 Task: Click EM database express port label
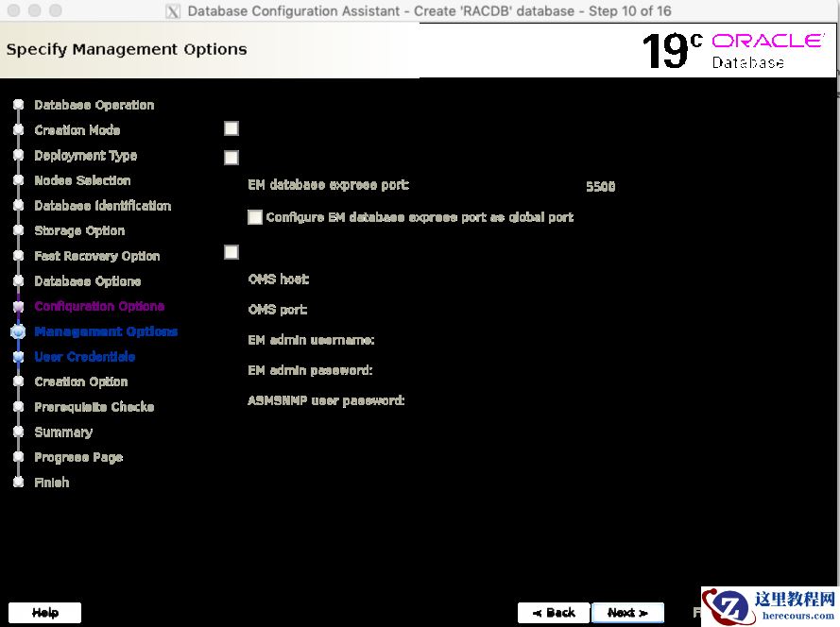(329, 185)
